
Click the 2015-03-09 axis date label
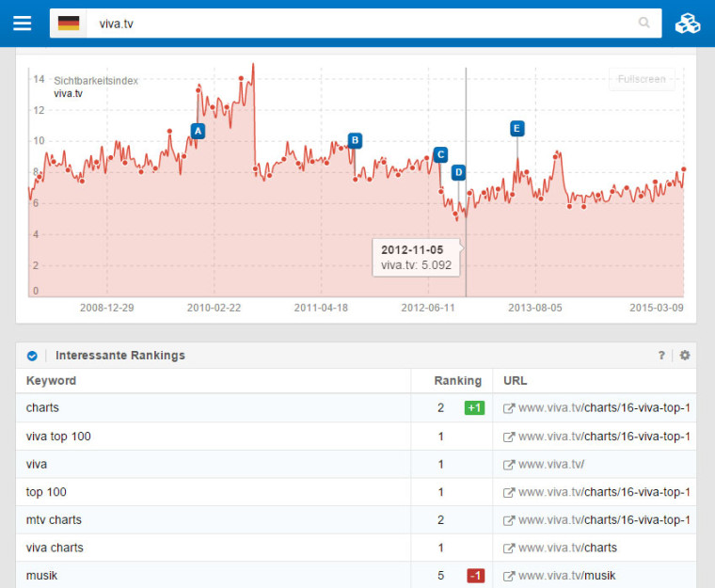[x=657, y=308]
